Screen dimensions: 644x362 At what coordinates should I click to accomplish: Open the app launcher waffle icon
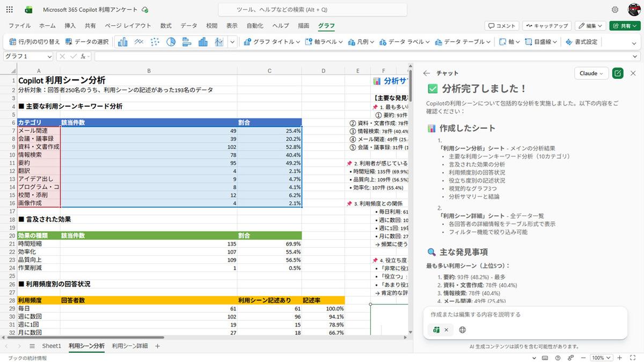11,10
